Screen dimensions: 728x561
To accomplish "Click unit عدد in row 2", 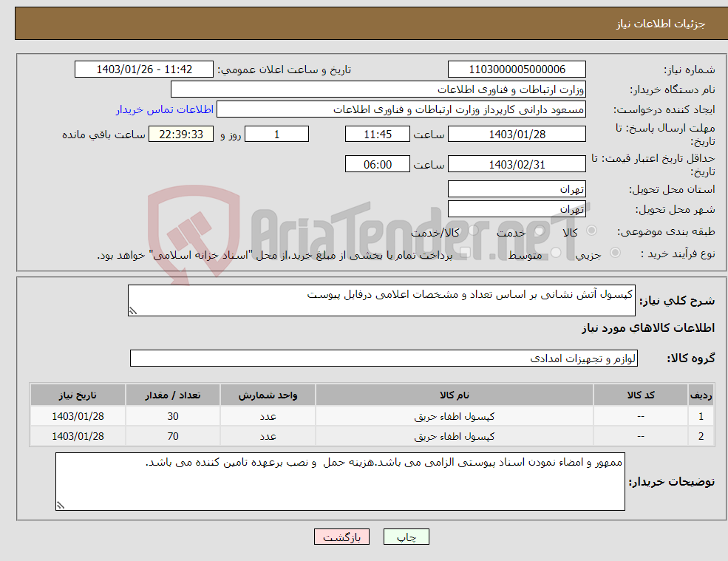I will (268, 437).
